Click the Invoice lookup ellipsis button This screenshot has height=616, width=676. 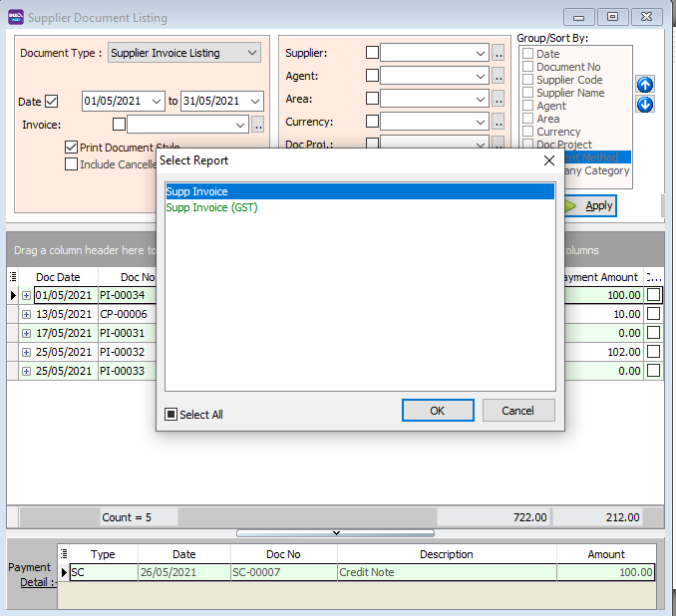pos(257,125)
